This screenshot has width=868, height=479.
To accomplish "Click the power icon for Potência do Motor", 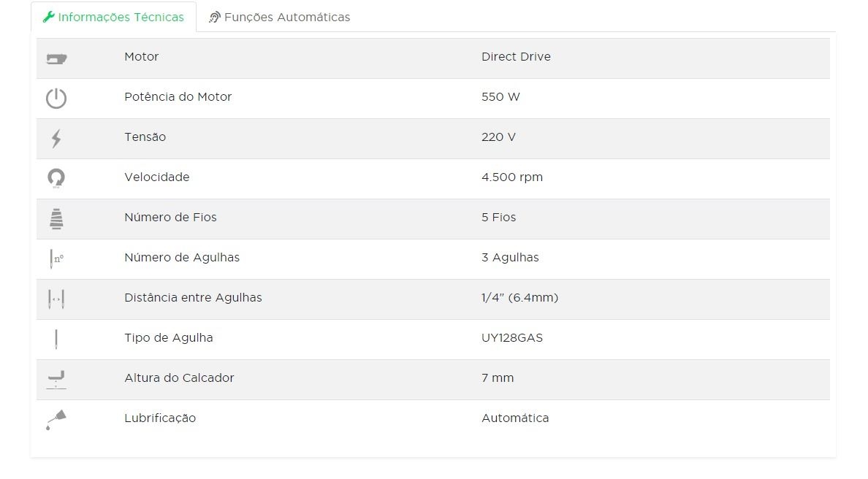I will [x=56, y=98].
